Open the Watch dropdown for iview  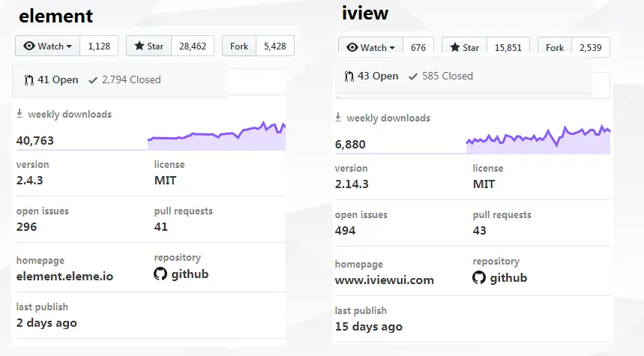370,46
